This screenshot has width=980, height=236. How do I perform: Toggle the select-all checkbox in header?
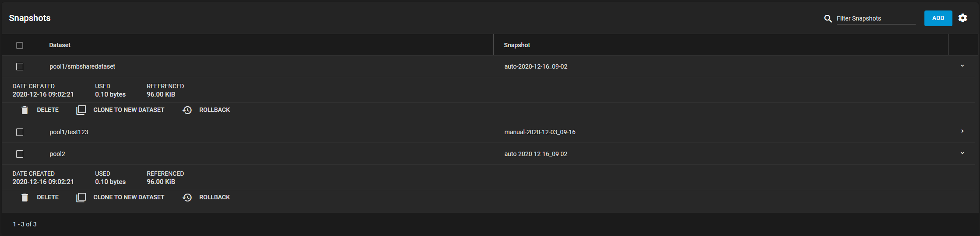point(20,45)
